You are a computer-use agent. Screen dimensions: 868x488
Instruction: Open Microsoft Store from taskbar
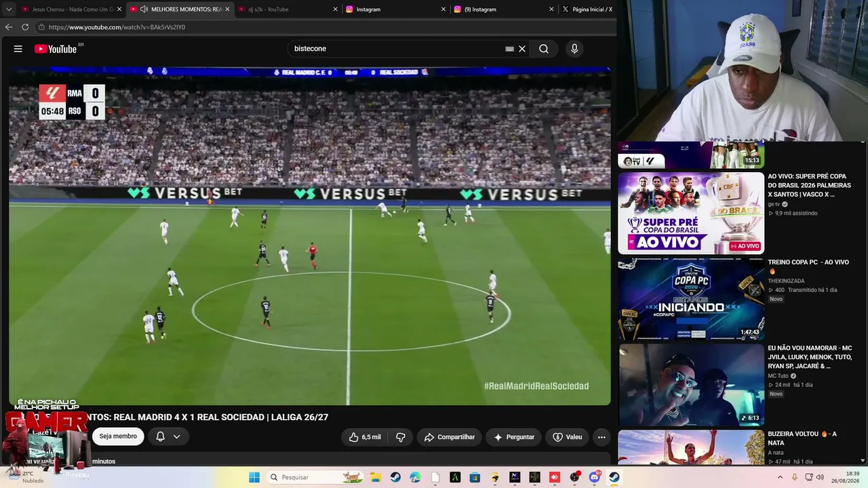475,477
